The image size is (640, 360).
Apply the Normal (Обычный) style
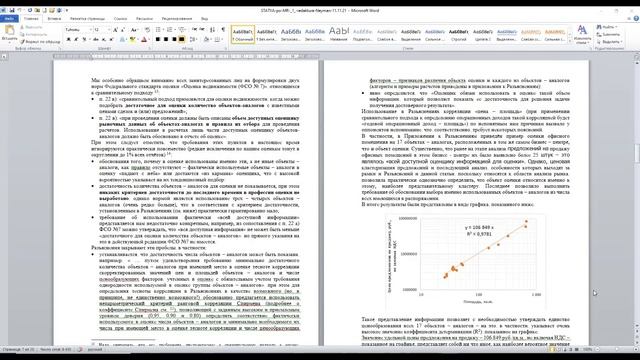click(243, 34)
